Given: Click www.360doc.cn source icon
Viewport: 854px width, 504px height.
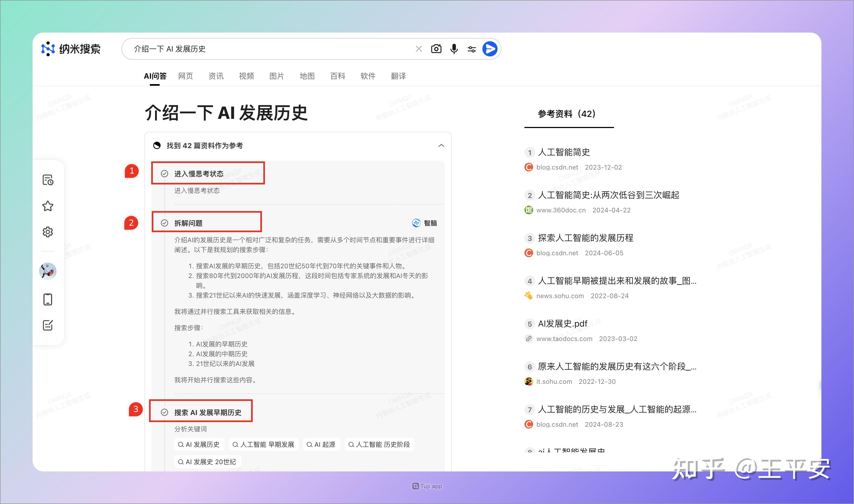Looking at the screenshot, I should pos(529,210).
